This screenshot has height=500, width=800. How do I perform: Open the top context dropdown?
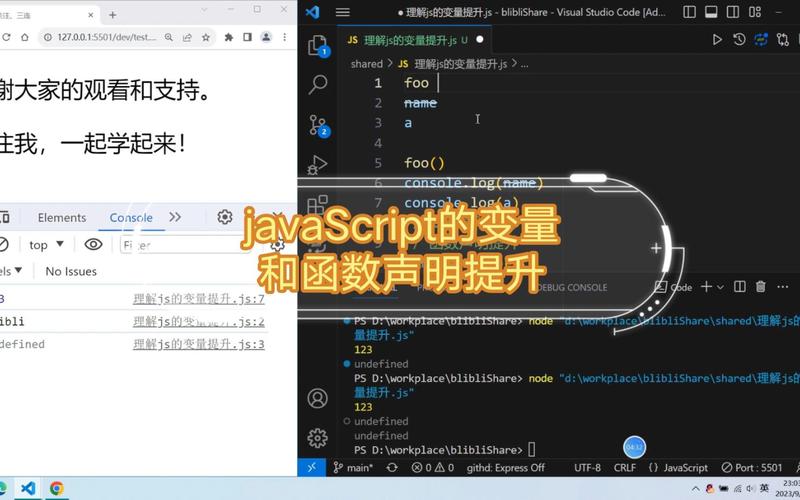(46, 245)
